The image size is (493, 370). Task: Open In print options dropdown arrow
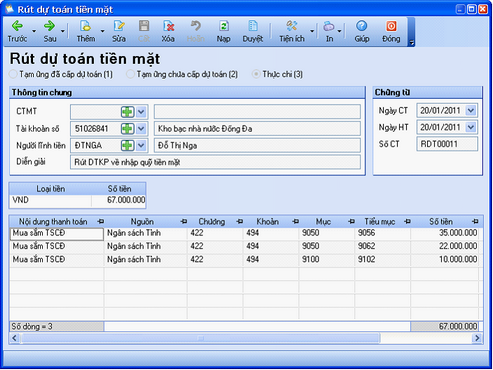coord(339,31)
